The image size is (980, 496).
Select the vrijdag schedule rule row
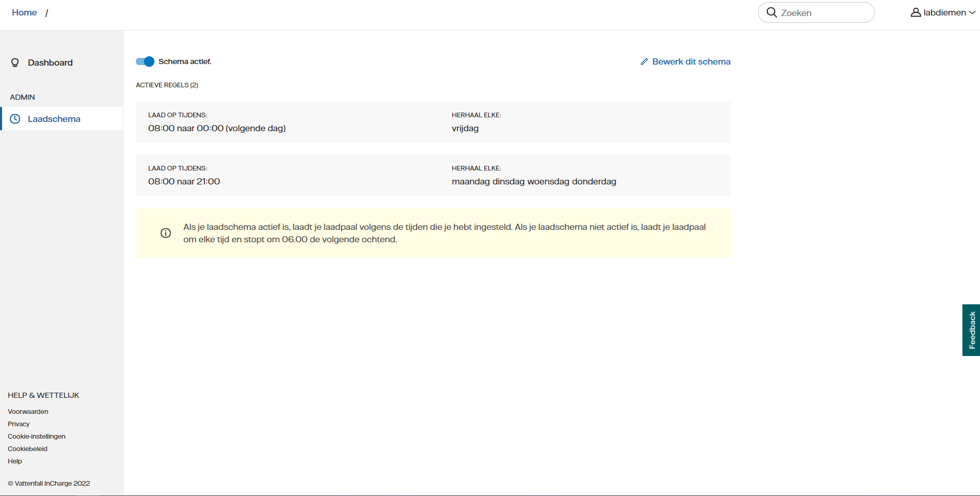(x=433, y=122)
